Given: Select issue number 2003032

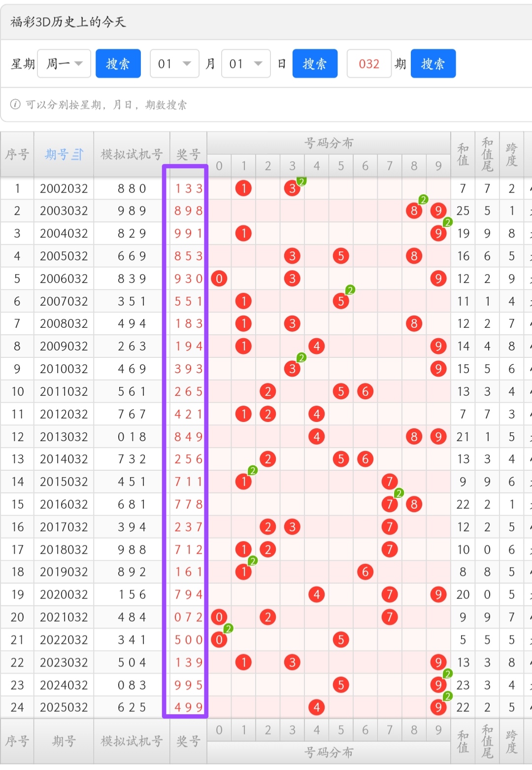Looking at the screenshot, I should click(64, 211).
